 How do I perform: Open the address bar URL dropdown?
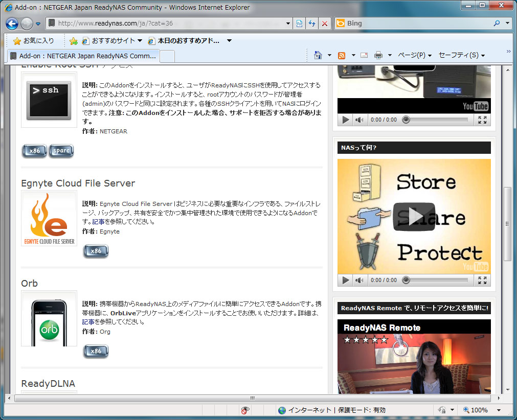288,24
